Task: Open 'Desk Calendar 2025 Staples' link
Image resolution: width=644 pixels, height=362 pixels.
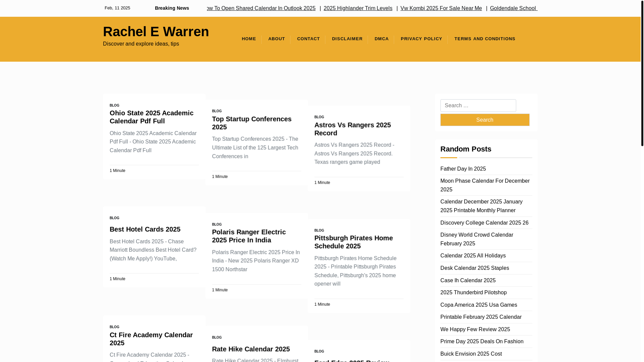Action: point(475,268)
